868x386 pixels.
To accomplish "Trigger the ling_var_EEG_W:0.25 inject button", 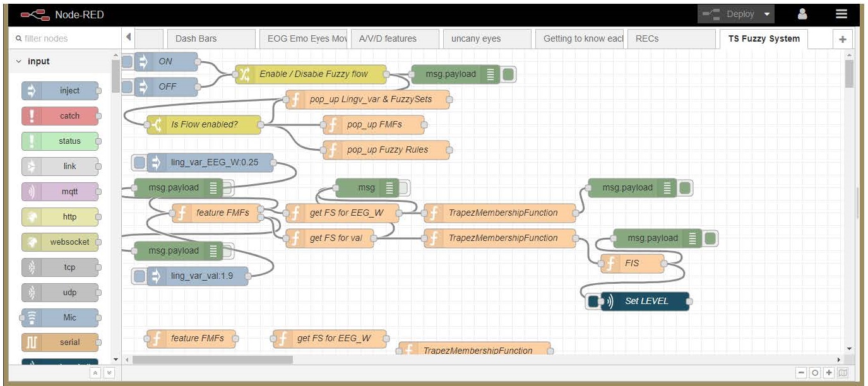I will pos(140,163).
